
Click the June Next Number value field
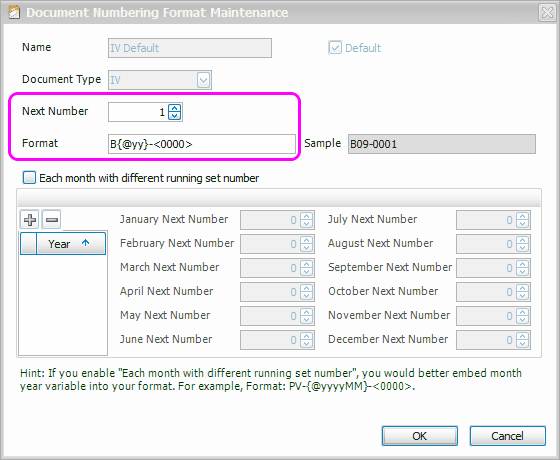270,340
